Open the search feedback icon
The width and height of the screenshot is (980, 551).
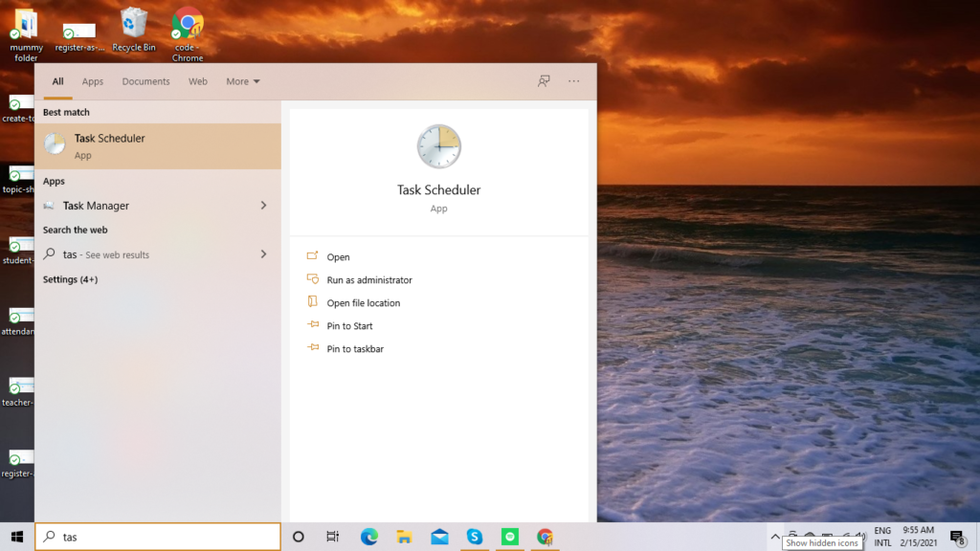pos(544,81)
